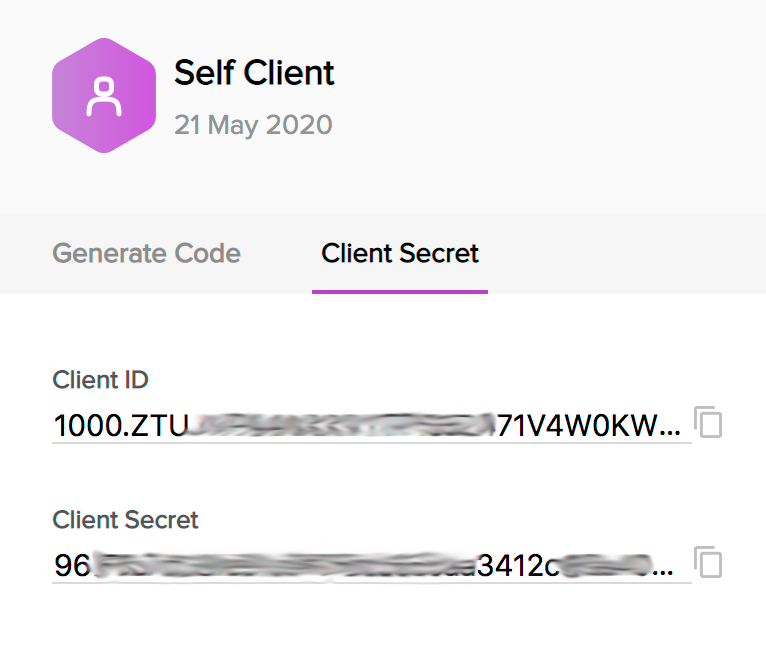Click the "96" start of Client Secret value
The height and width of the screenshot is (648, 766).
(x=72, y=566)
